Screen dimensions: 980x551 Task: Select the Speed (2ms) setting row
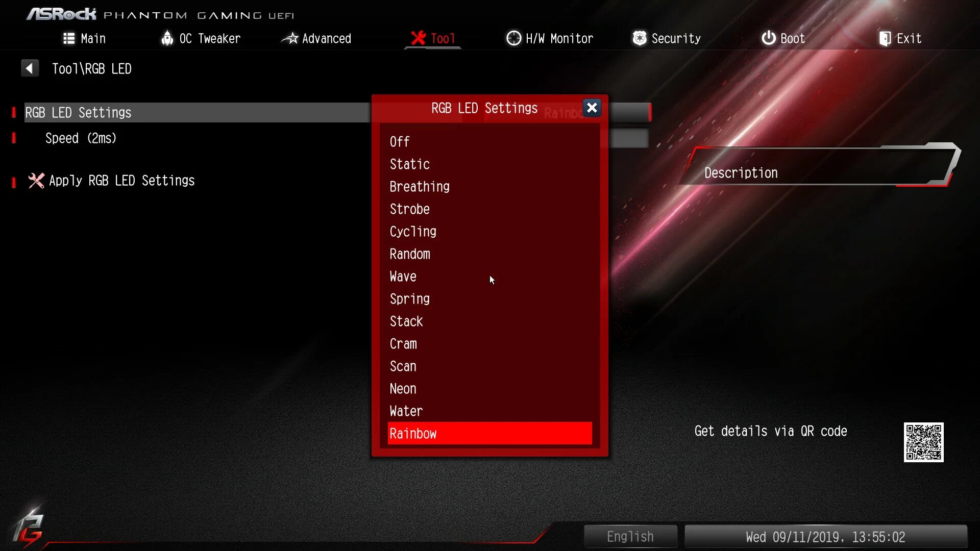81,138
